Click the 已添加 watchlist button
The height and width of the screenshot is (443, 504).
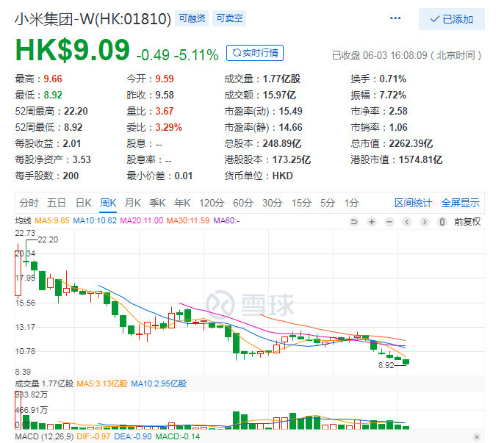click(x=452, y=19)
